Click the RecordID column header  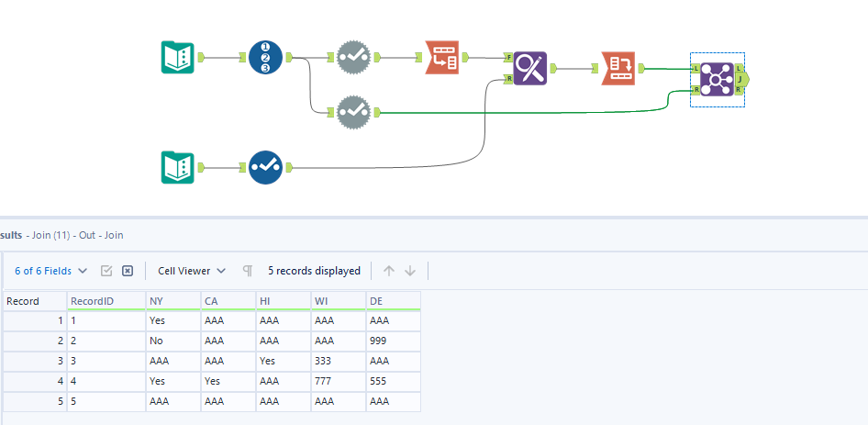coord(106,300)
